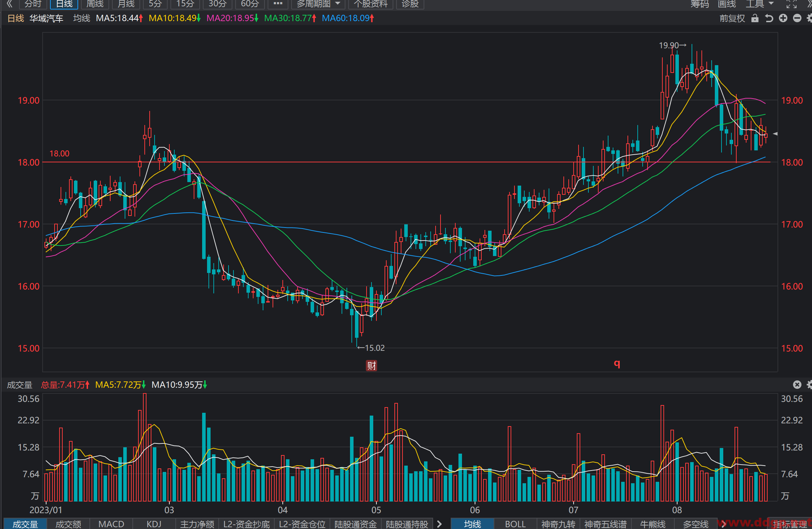Image resolution: width=812 pixels, height=529 pixels.
Task: Switch to the 周线 weekly tab
Action: point(95,4)
